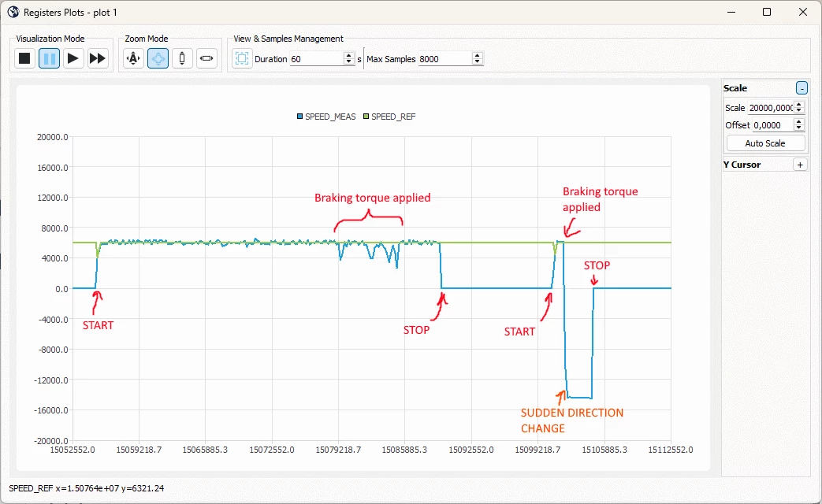Expand the Y Cursor panel
Image resolution: width=822 pixels, height=504 pixels.
[800, 165]
